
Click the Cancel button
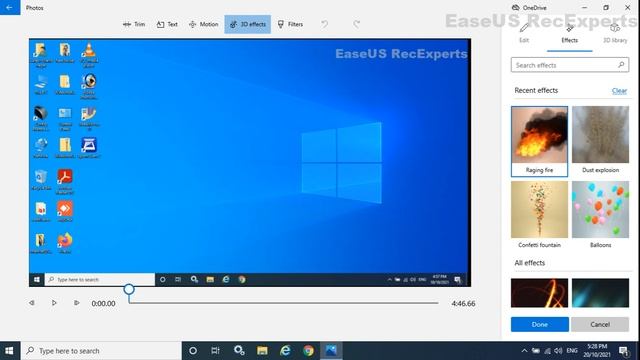(600, 324)
